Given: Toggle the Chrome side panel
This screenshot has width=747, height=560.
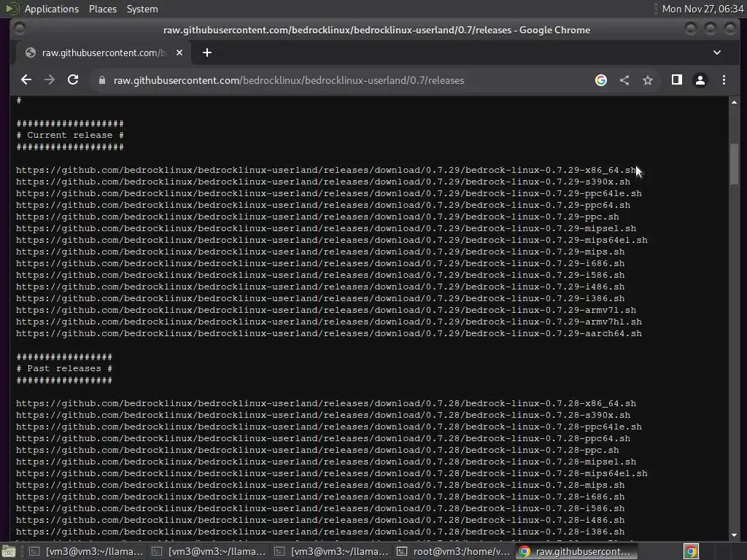Looking at the screenshot, I should click(676, 80).
